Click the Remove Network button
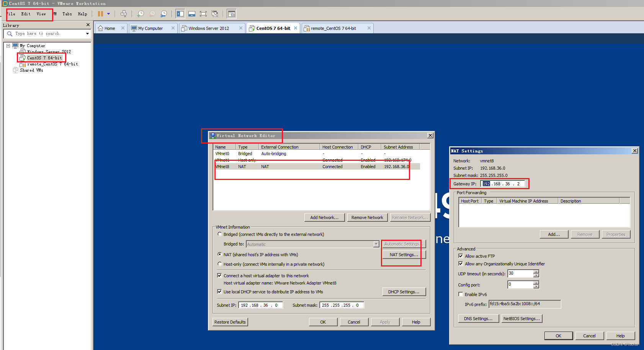Viewport: 644px width, 350px height. 367,218
